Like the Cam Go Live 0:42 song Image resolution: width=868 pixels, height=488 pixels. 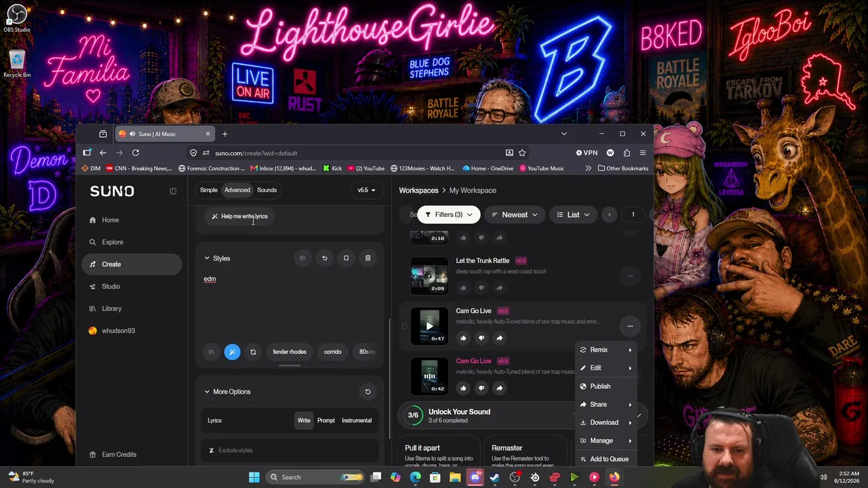(x=463, y=388)
